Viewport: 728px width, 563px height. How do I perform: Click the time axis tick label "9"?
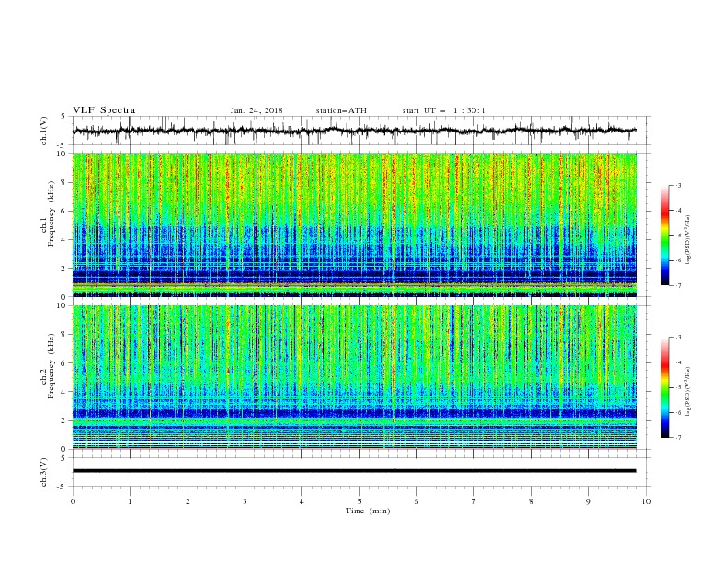coord(588,501)
